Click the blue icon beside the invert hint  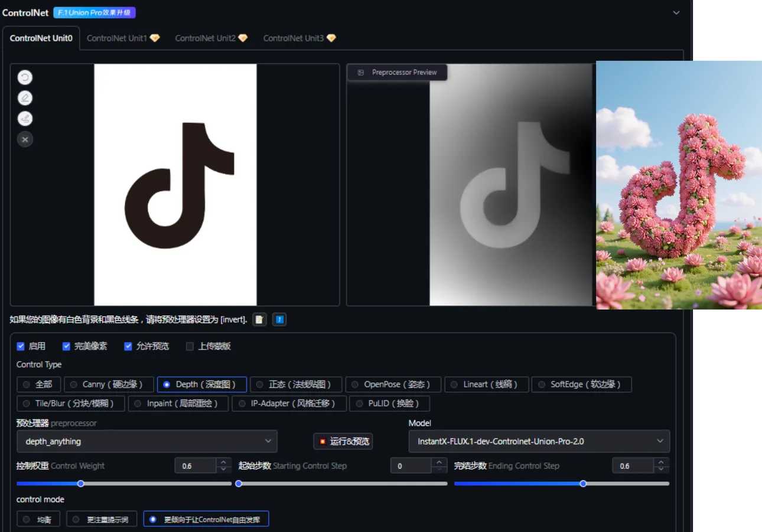280,319
